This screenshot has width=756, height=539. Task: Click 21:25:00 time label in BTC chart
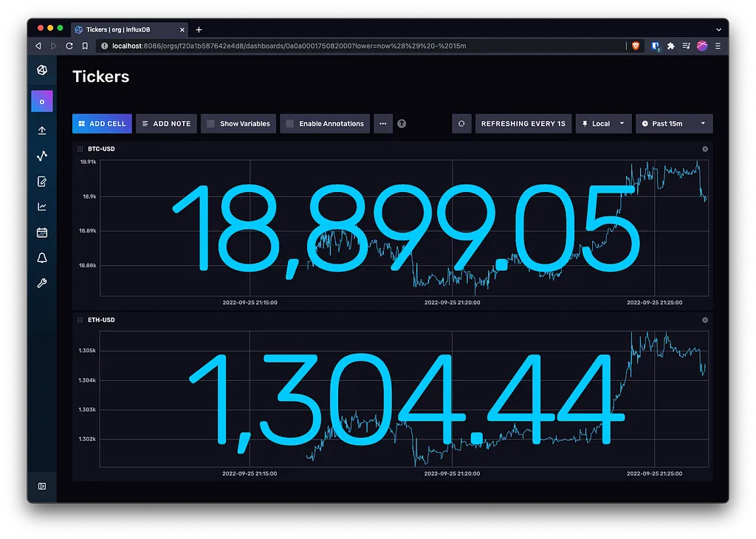(654, 303)
